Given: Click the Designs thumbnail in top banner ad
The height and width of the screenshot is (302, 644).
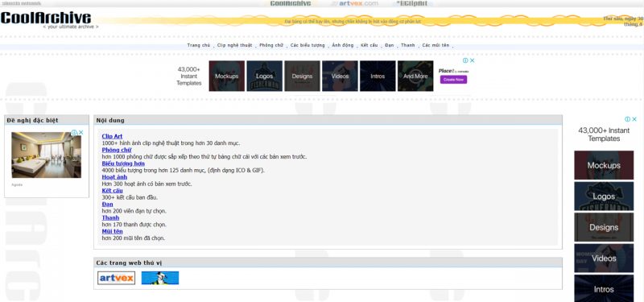Looking at the screenshot, I should 303,76.
